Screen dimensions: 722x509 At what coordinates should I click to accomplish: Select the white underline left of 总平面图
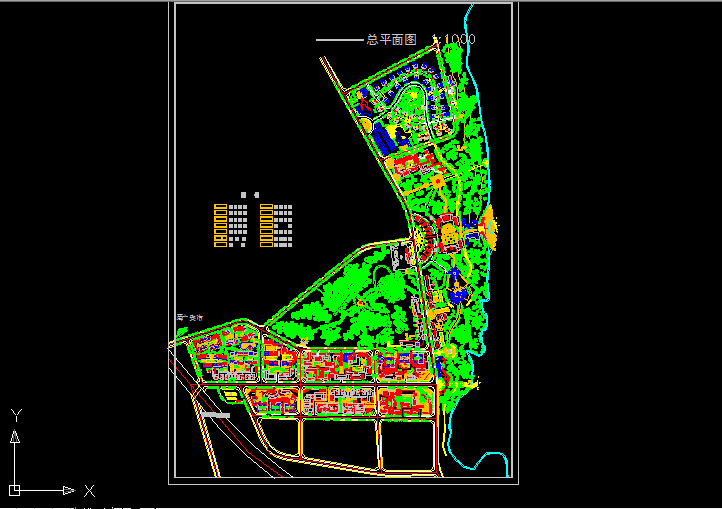[x=340, y=40]
